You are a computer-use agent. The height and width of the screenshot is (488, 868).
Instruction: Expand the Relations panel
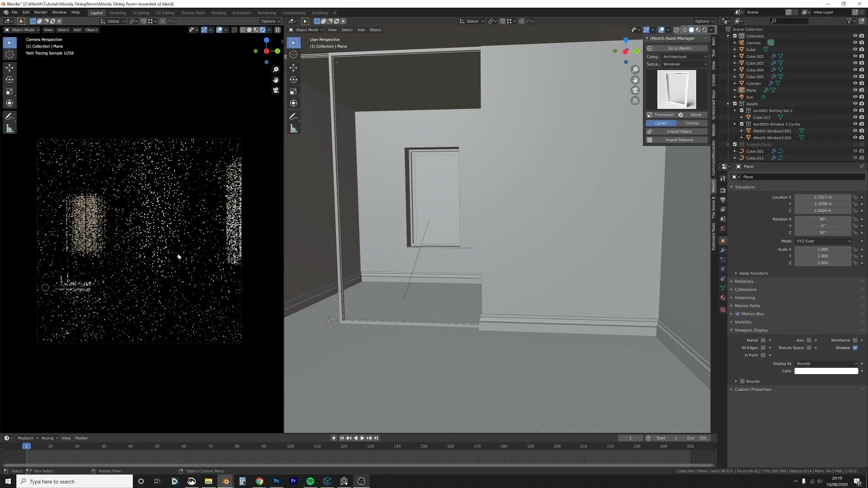[744, 282]
